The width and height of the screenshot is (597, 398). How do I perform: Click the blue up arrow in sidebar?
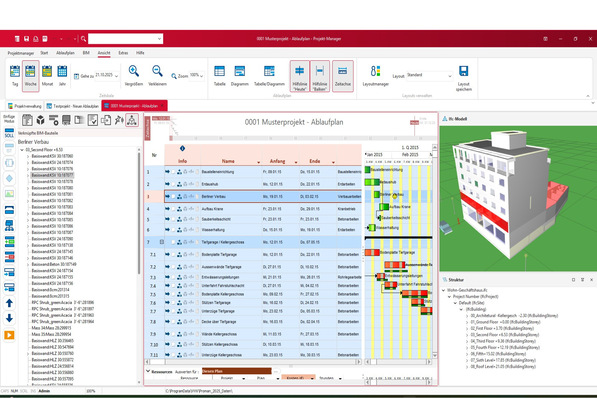(x=10, y=303)
